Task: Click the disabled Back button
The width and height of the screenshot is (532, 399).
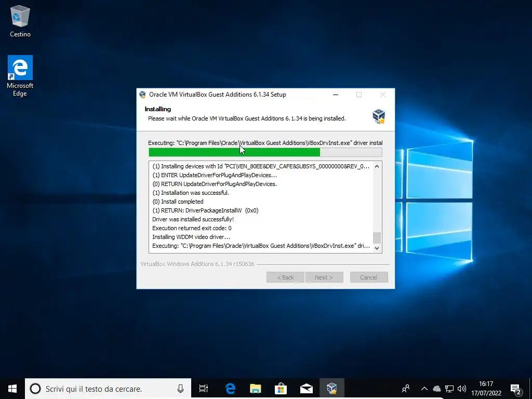Action: click(285, 277)
